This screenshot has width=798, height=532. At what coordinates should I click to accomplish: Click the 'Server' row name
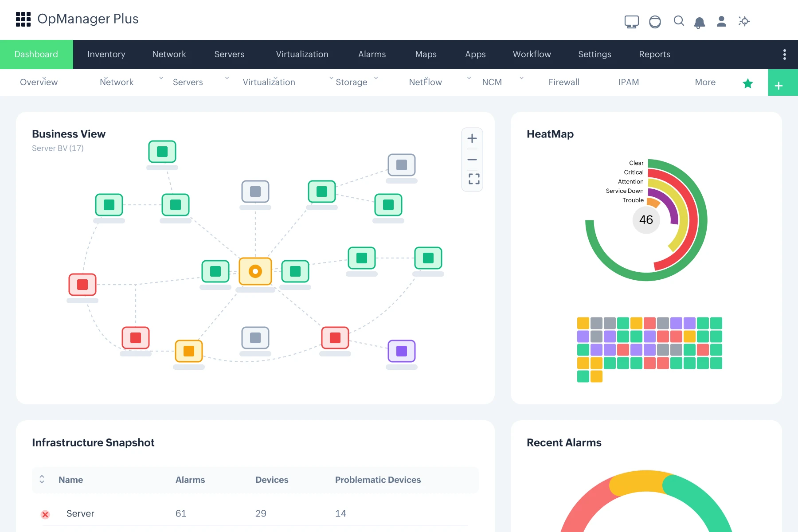tap(80, 513)
